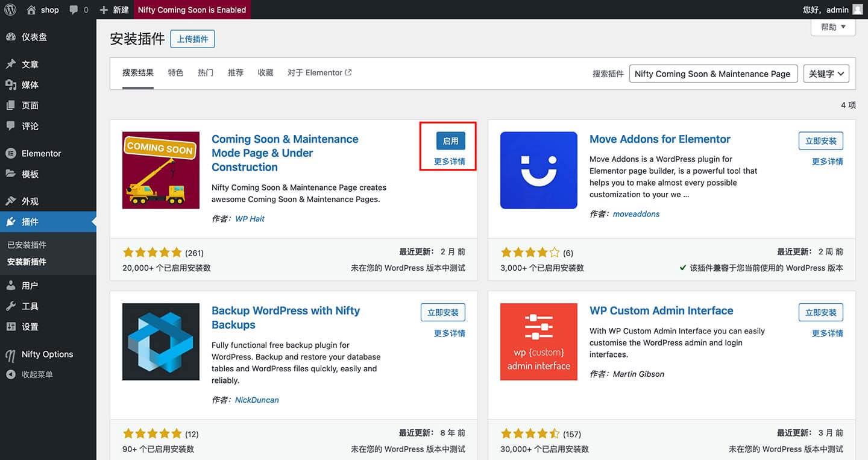868x460 pixels.
Task: Open the 安装新插件 submenu item
Action: (27, 262)
